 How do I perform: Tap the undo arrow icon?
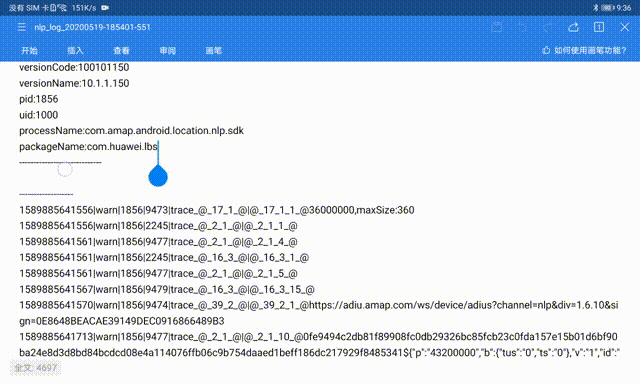522,27
